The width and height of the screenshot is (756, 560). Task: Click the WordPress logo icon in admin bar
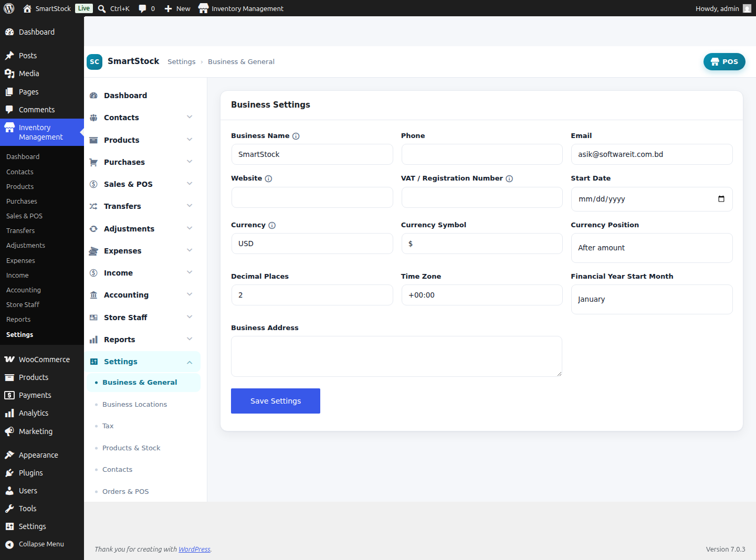point(9,8)
